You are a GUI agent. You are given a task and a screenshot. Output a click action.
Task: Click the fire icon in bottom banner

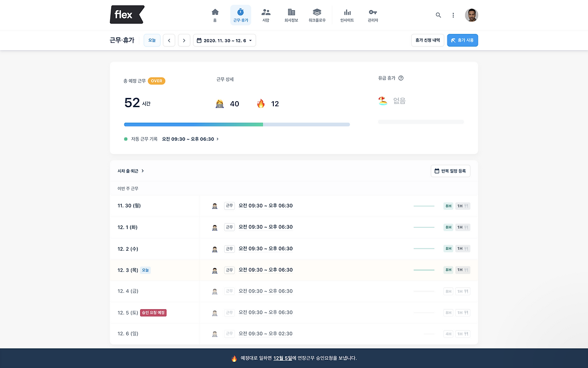234,358
